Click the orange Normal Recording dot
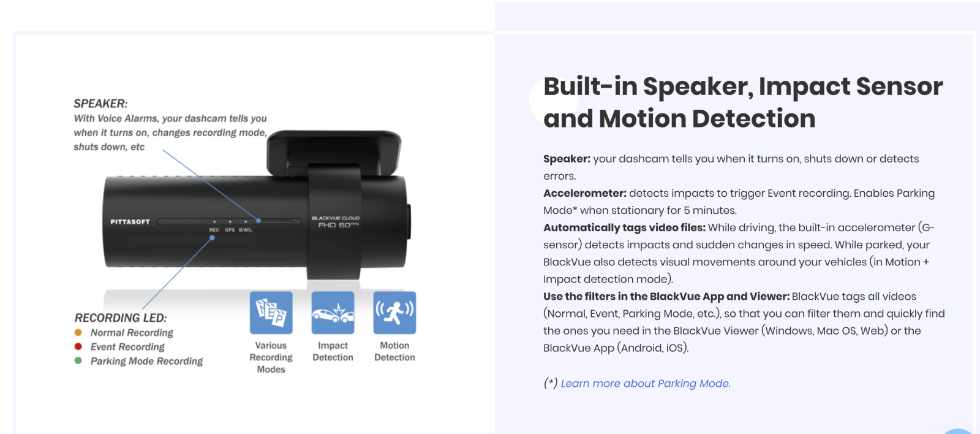This screenshot has height=434, width=980. 78,332
